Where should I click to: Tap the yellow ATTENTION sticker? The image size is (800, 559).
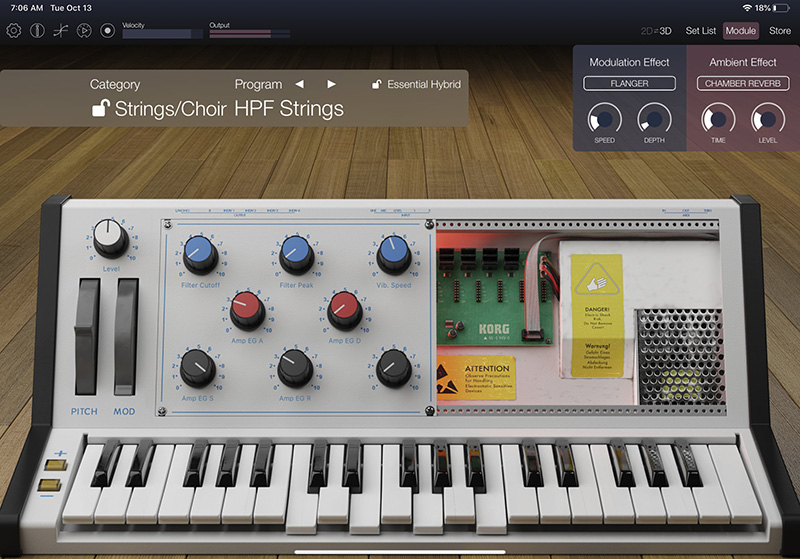coord(477,378)
